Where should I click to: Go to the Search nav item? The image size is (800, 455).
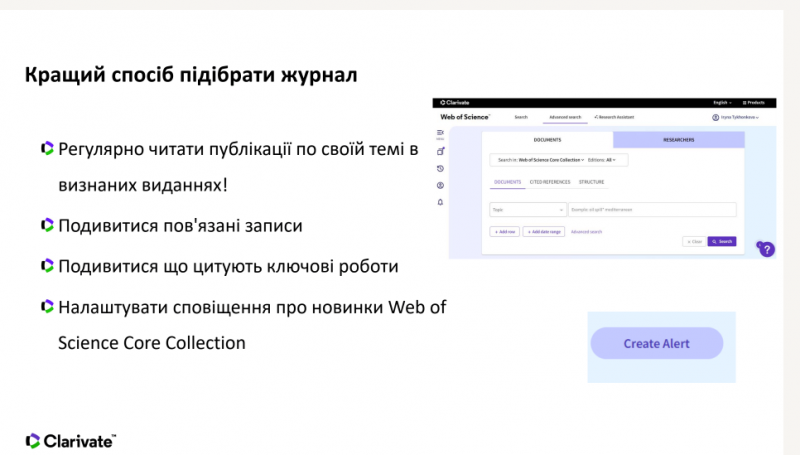(521, 117)
